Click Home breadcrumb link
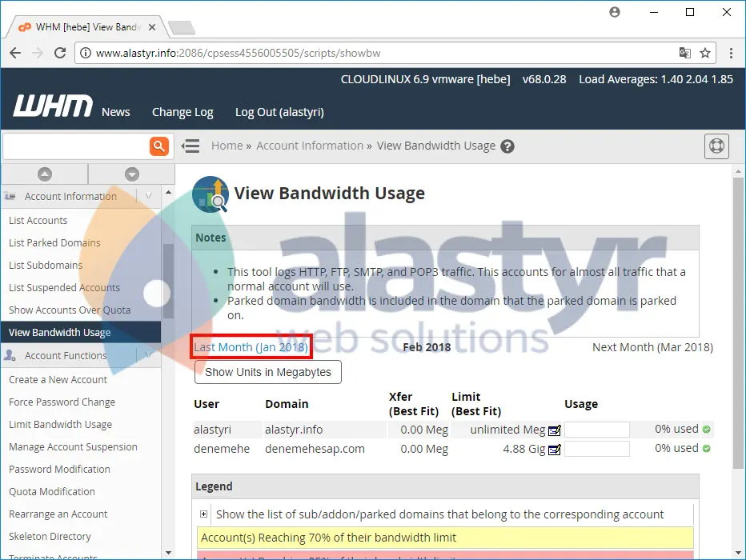 click(227, 146)
